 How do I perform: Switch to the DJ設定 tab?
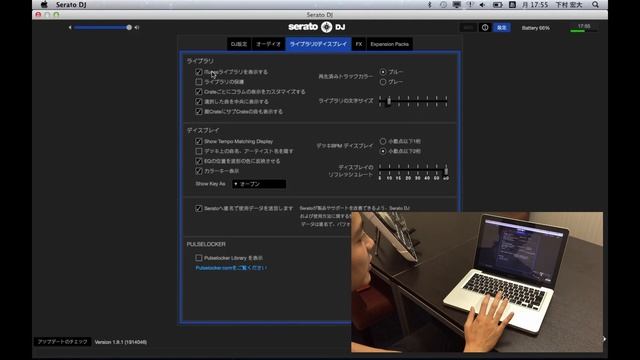239,44
